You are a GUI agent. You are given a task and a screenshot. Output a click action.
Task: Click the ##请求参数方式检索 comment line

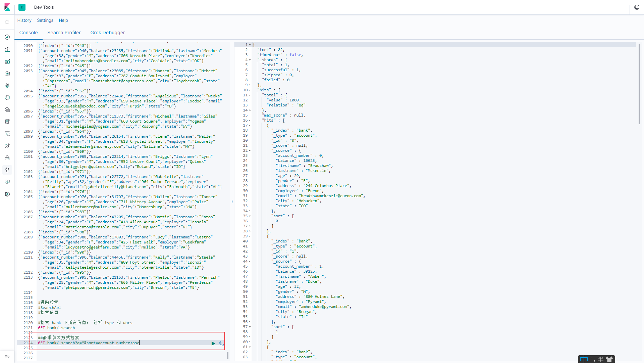[x=58, y=338]
